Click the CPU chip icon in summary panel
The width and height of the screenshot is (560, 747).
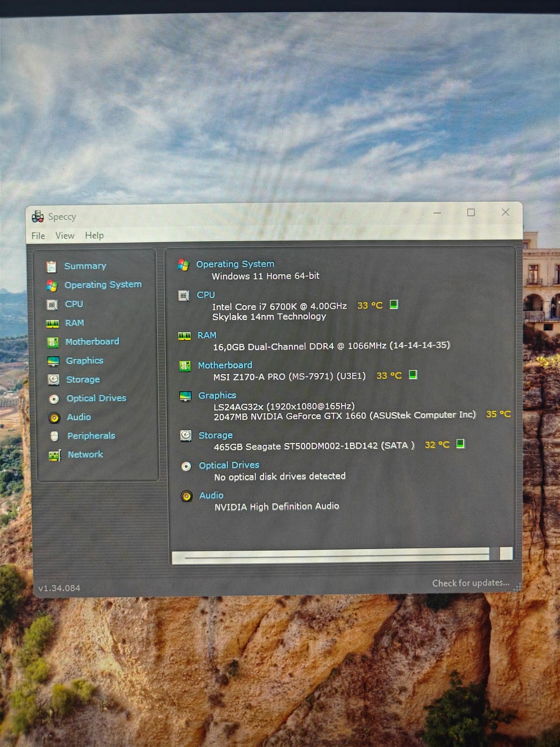tap(184, 295)
